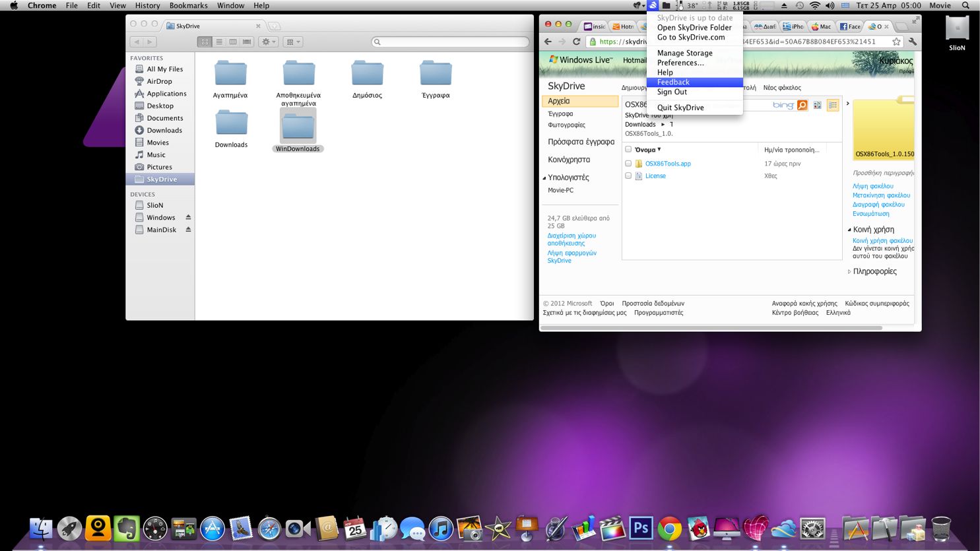Open the Finder arrange-by dropdown
This screenshot has height=551, width=980.
point(292,42)
